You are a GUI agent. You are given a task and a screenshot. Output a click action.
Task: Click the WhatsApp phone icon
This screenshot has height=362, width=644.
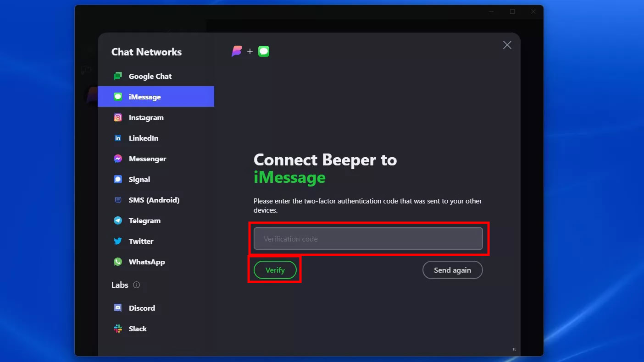pyautogui.click(x=118, y=262)
